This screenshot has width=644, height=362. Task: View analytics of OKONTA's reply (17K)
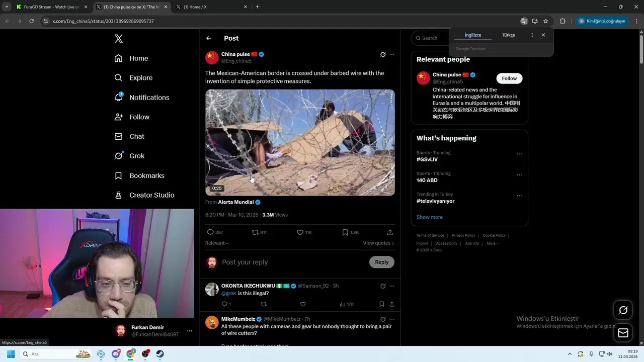[x=347, y=304]
